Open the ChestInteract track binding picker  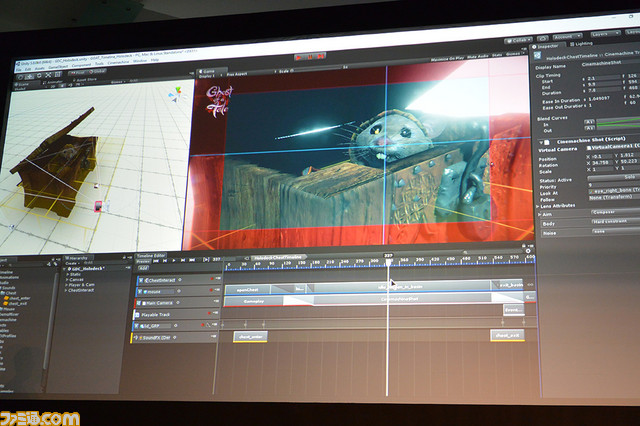tap(180, 280)
